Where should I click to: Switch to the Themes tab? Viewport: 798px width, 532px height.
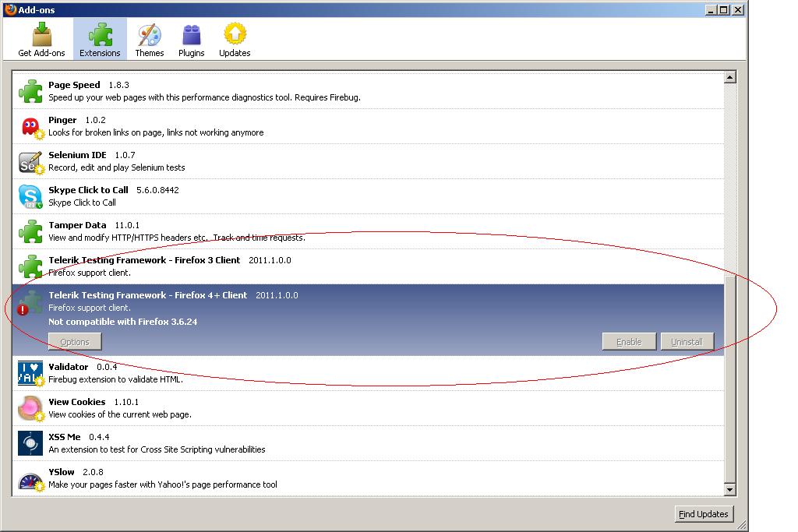click(x=149, y=40)
